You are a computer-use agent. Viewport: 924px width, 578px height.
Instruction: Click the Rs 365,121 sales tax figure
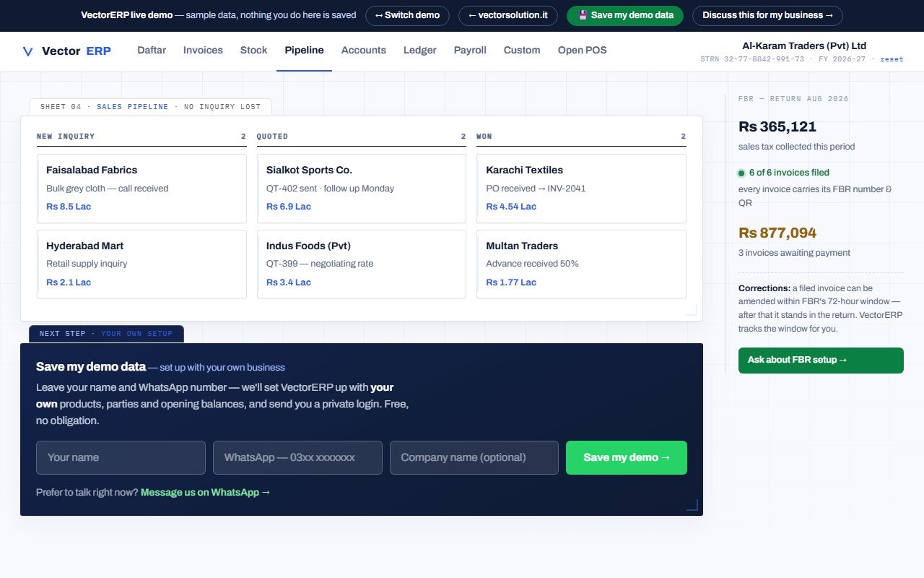777,127
